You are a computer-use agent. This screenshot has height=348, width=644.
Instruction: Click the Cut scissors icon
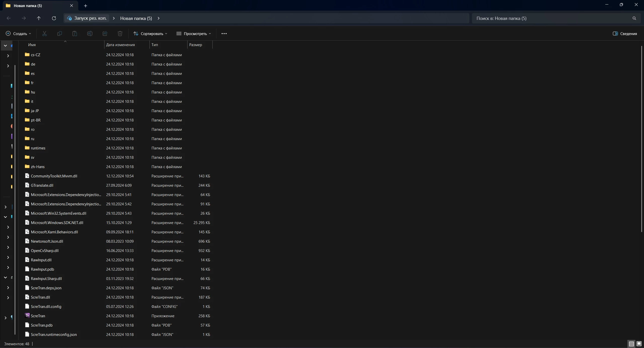(x=45, y=34)
